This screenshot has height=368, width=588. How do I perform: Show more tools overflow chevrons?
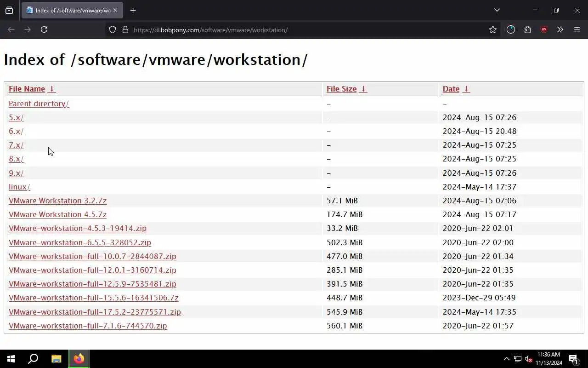click(x=560, y=29)
